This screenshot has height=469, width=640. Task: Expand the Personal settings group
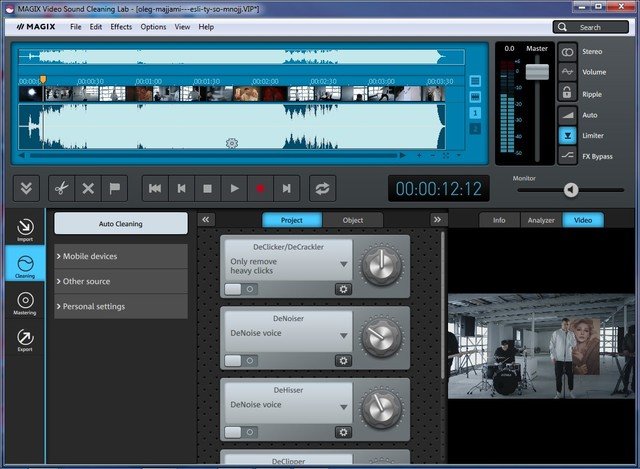coord(121,306)
